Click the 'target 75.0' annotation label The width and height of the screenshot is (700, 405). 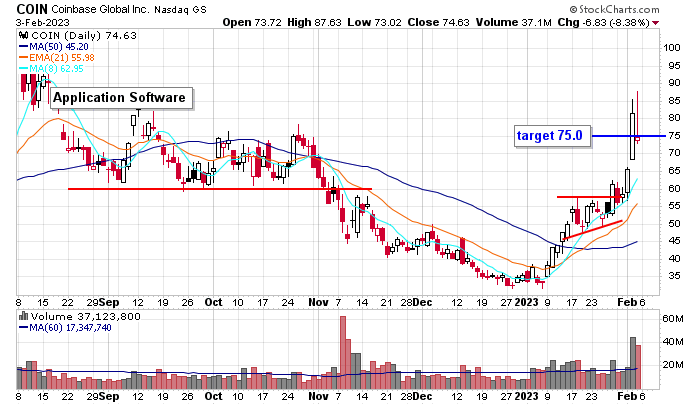[552, 135]
